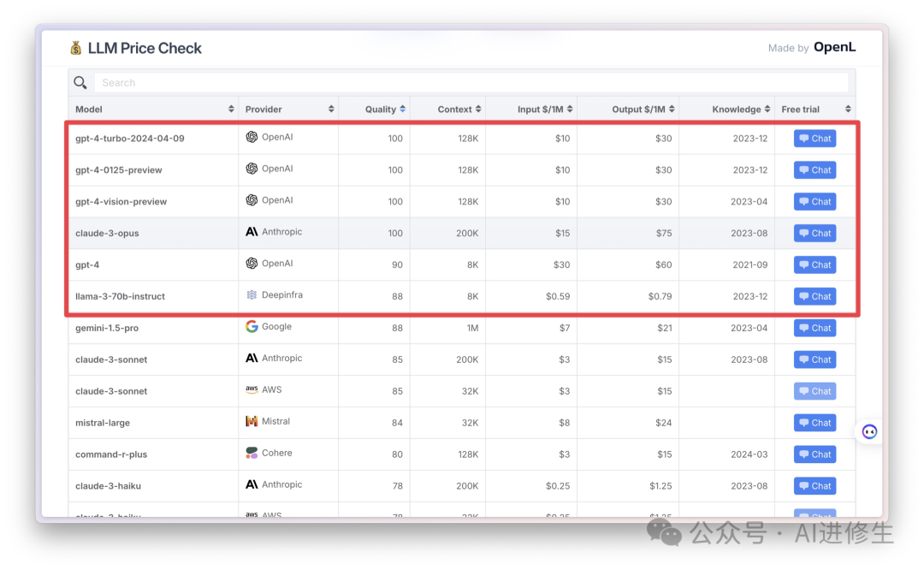Click OpenAI logo in the gpt-4 row
This screenshot has width=924, height=570.
252,263
